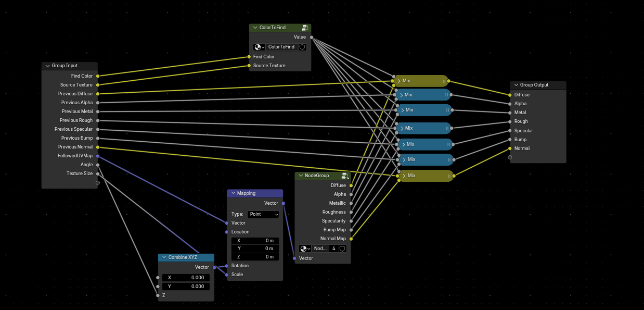Click the Location X field in Mapping

click(x=255, y=241)
